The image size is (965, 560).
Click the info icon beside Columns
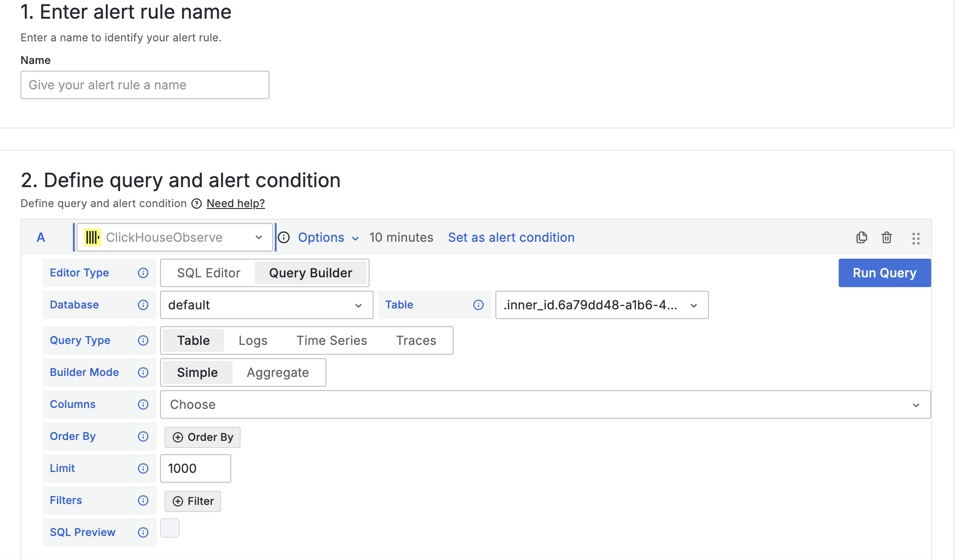tap(143, 404)
